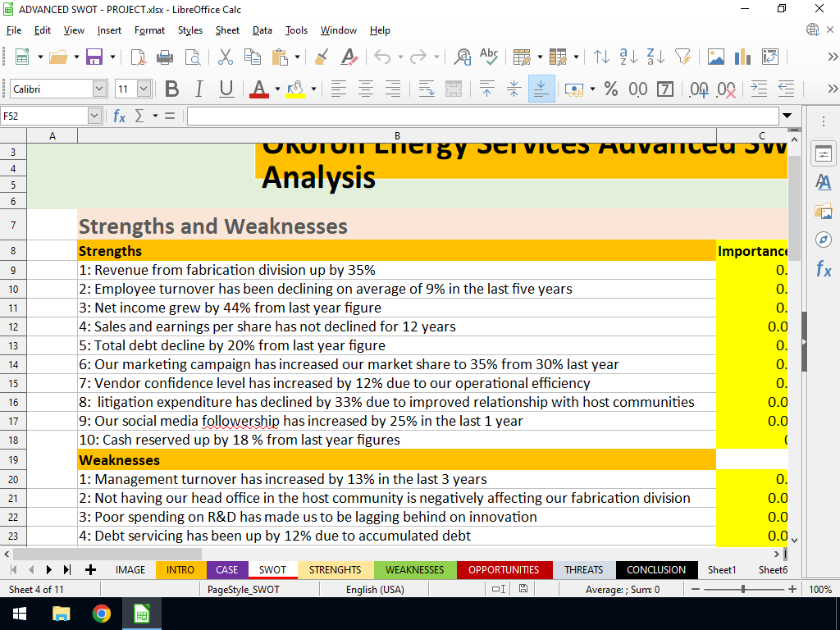The height and width of the screenshot is (630, 840).
Task: Click the Sort Ascending icon
Action: tap(628, 57)
